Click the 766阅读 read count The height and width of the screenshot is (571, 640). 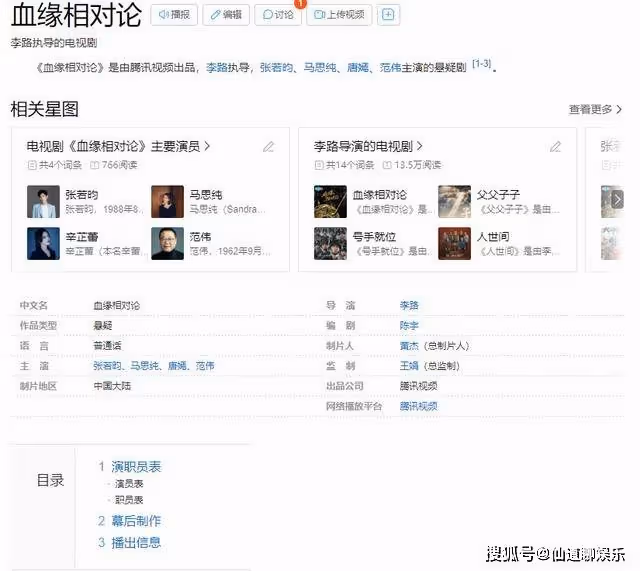(x=113, y=165)
